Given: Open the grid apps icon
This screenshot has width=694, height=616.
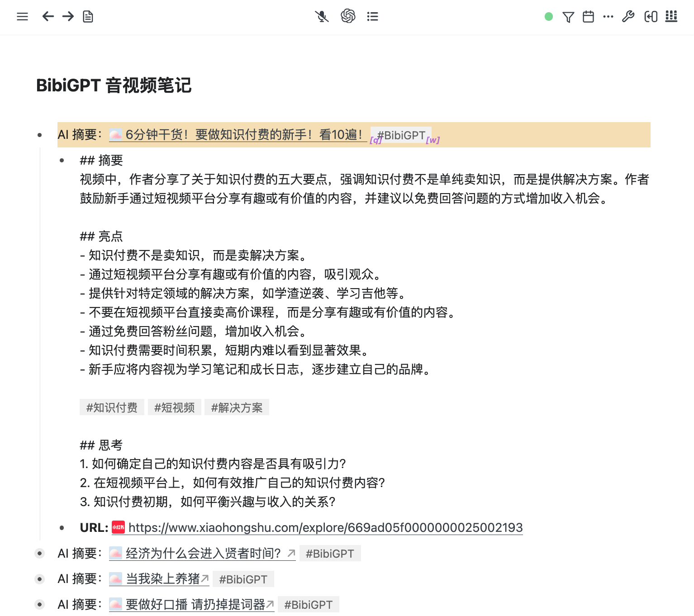Looking at the screenshot, I should point(671,17).
